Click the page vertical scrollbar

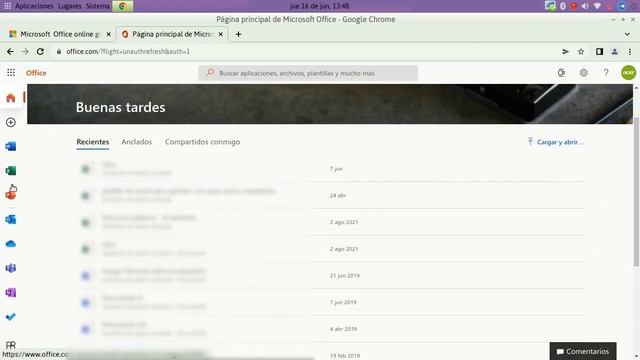pos(636,192)
